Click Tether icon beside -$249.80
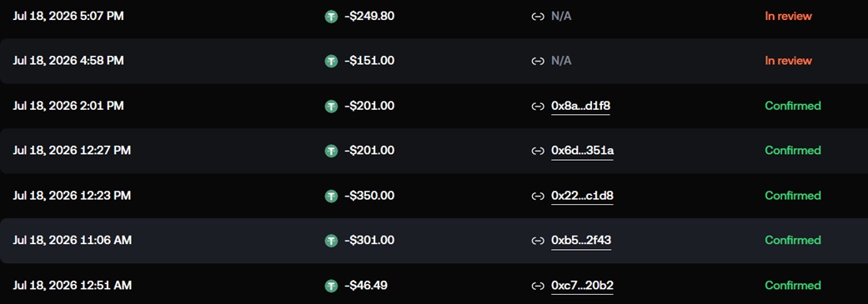This screenshot has height=304, width=868. point(331,17)
